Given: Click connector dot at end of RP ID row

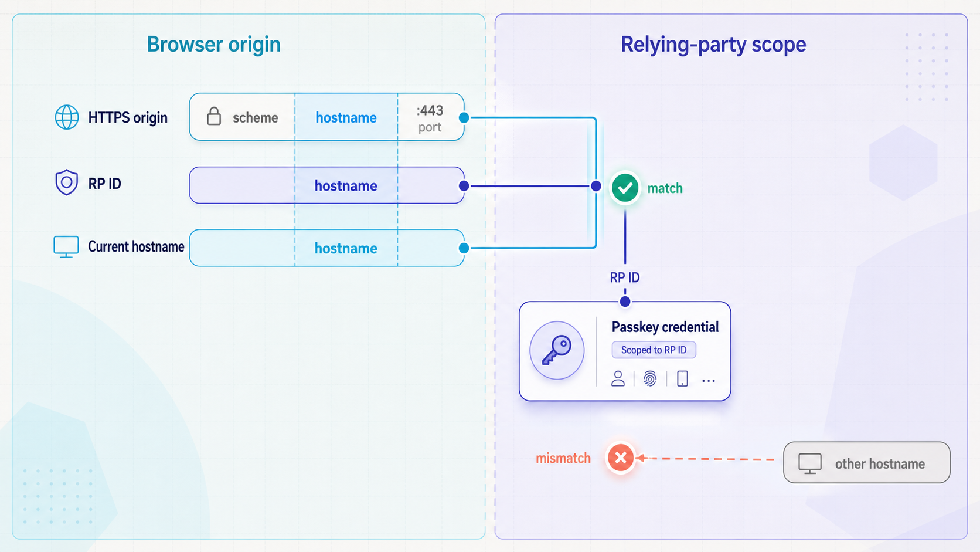Looking at the screenshot, I should point(464,186).
